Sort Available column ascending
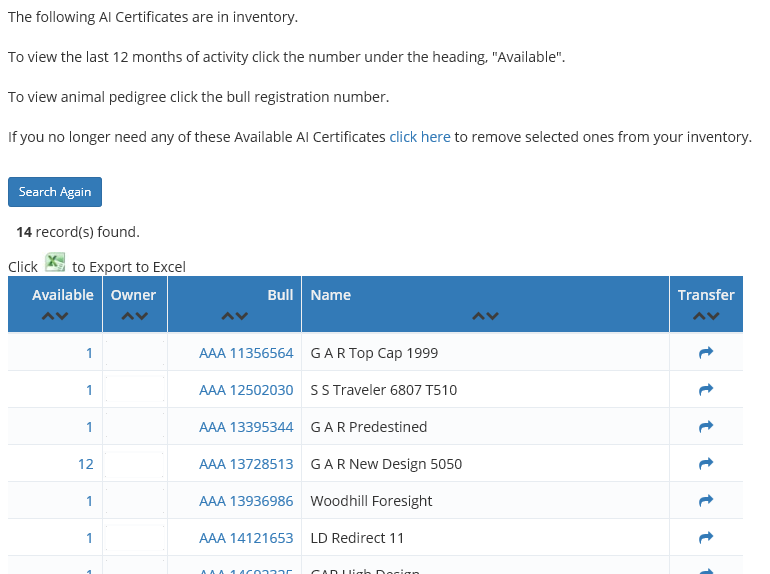This screenshot has height=574, width=770. tap(48, 316)
